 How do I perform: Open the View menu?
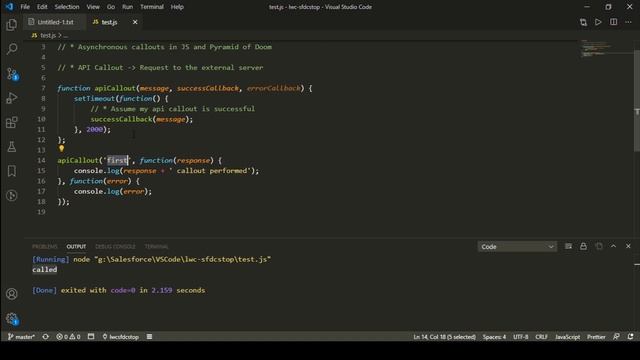point(93,7)
